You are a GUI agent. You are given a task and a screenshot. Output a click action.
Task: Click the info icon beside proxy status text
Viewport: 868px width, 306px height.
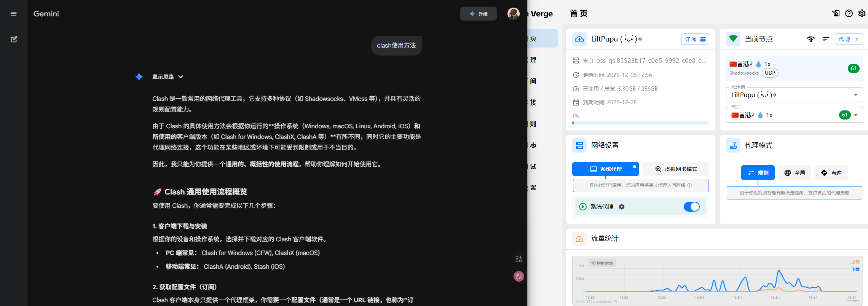point(689,185)
